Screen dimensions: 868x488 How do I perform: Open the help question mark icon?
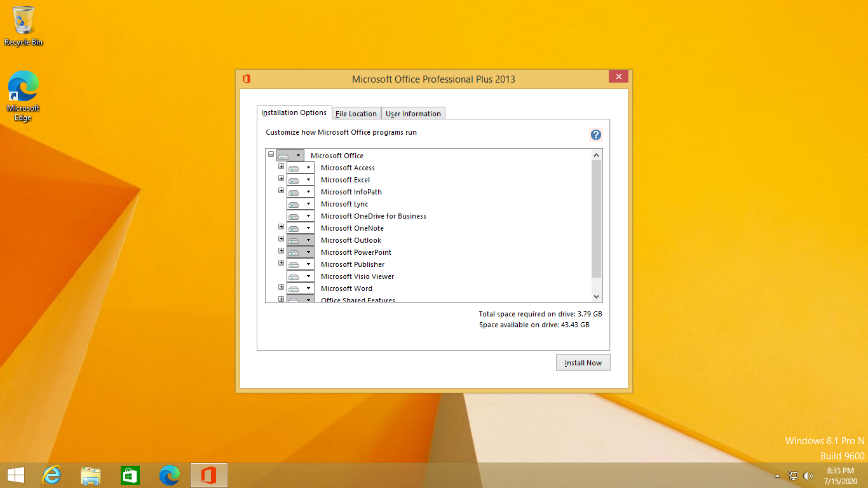595,135
